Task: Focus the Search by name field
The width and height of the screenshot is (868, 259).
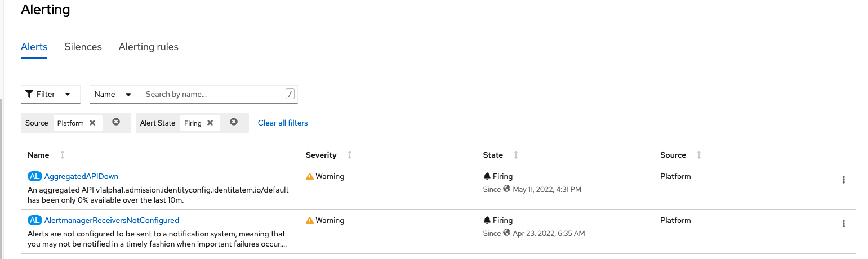Action: 211,94
